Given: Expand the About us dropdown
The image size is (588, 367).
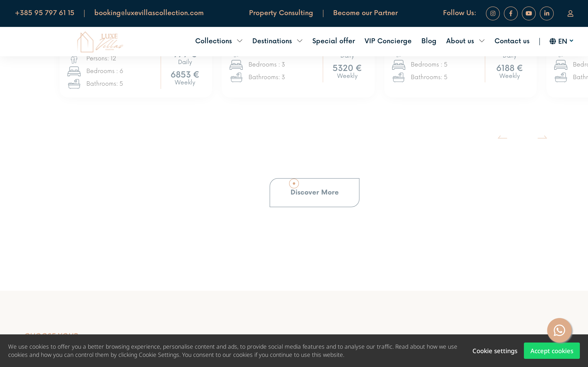Looking at the screenshot, I should pyautogui.click(x=465, y=41).
